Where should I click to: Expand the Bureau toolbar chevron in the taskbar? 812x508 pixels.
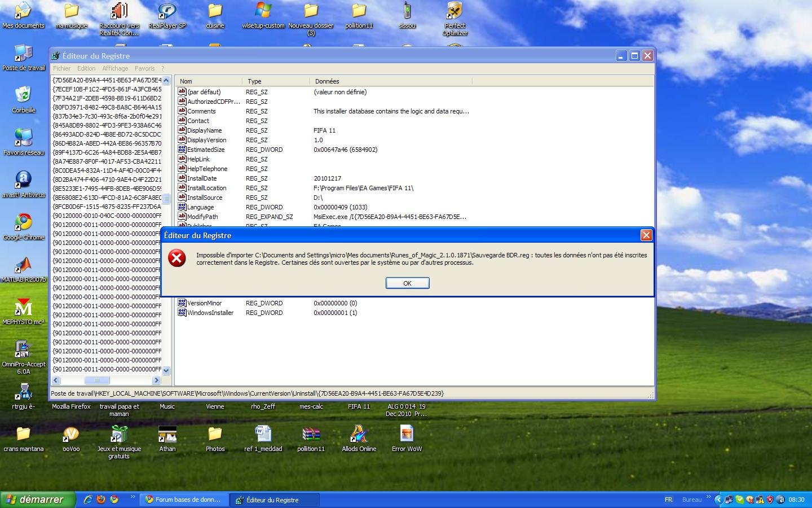tap(708, 497)
